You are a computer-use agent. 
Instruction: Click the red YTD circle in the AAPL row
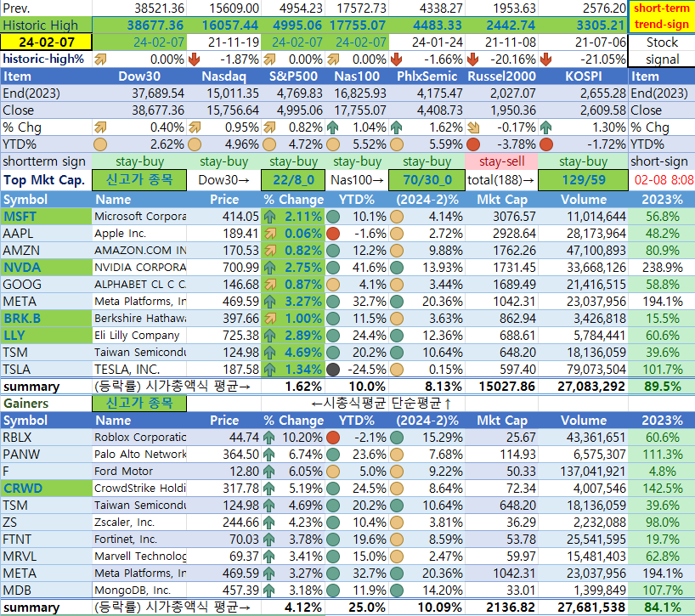[x=333, y=234]
